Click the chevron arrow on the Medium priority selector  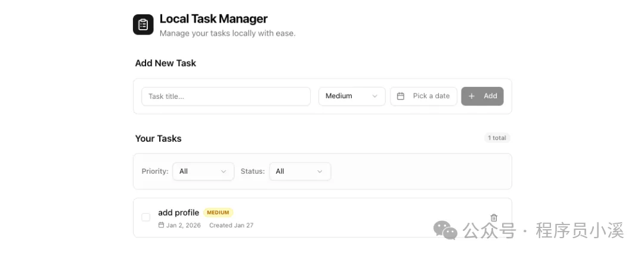[375, 96]
